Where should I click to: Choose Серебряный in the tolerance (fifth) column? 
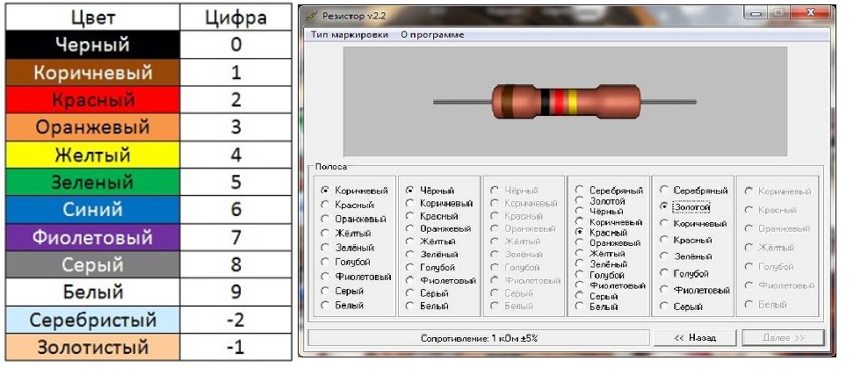(664, 191)
